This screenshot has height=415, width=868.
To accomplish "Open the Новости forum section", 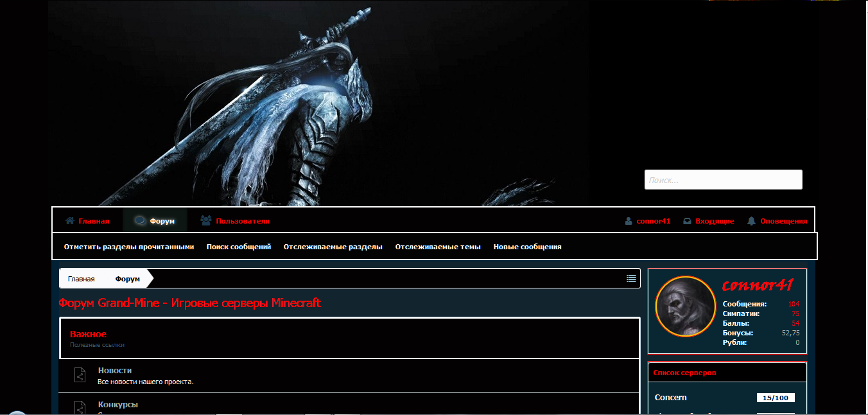I will [115, 370].
